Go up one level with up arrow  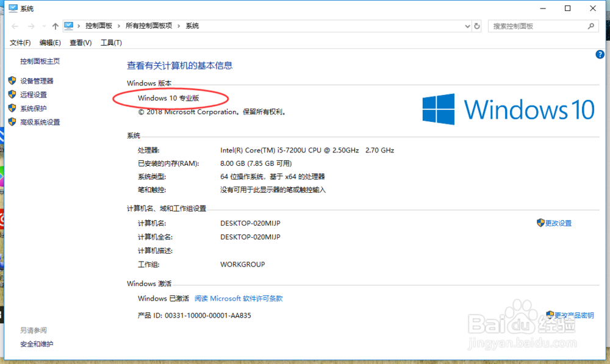(56, 26)
